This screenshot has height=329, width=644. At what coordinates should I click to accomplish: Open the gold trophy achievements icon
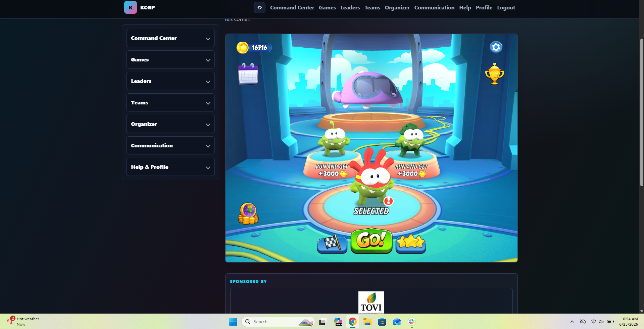coord(495,74)
